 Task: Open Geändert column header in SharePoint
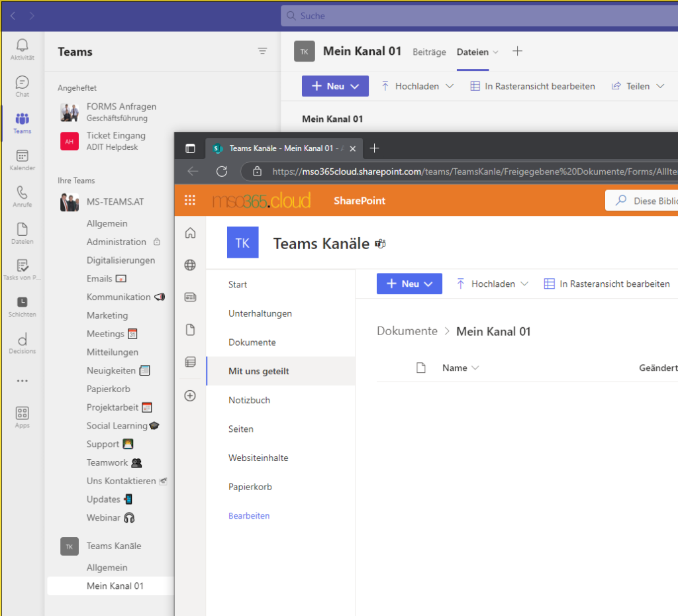(x=658, y=368)
